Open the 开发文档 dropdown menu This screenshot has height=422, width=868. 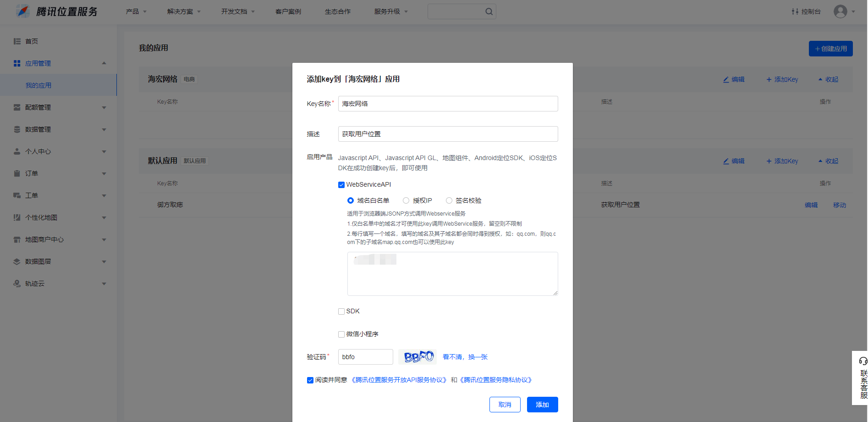(x=238, y=11)
